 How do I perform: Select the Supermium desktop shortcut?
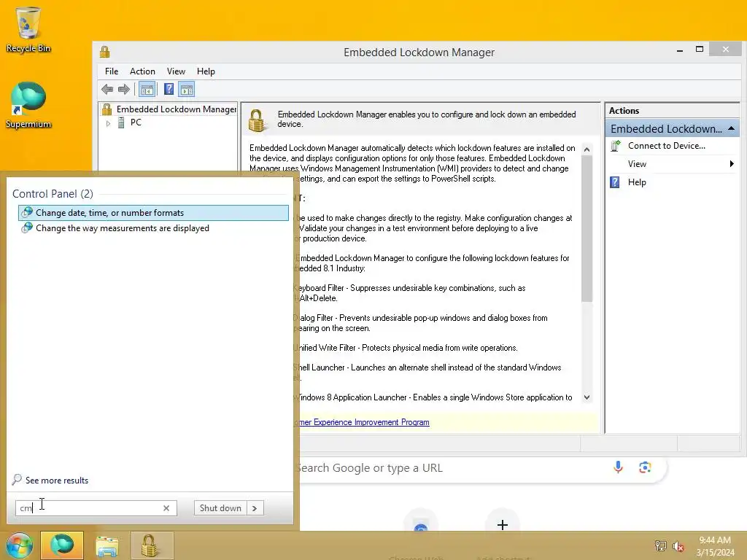click(x=28, y=105)
